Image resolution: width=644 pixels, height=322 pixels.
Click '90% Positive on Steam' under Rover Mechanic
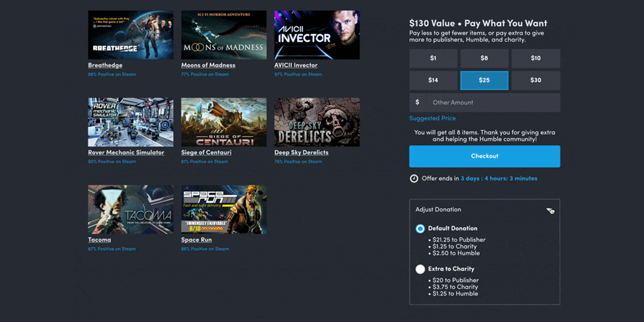point(112,162)
